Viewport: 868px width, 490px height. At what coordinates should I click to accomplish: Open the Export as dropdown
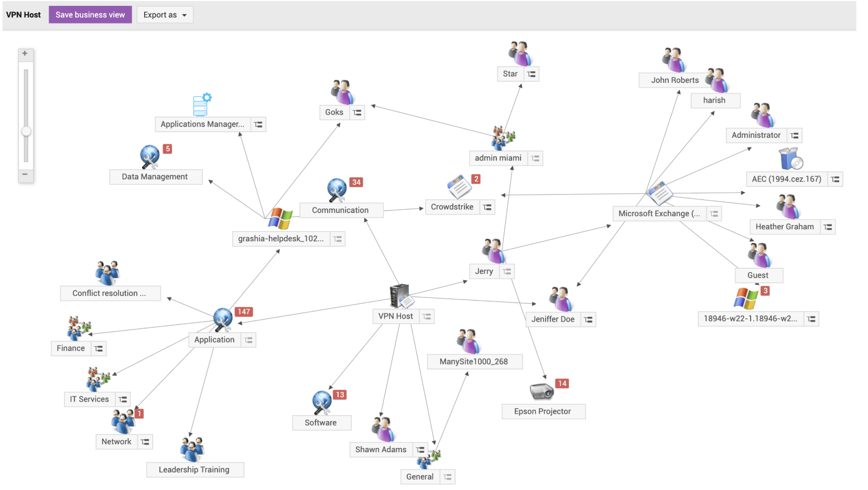click(165, 15)
